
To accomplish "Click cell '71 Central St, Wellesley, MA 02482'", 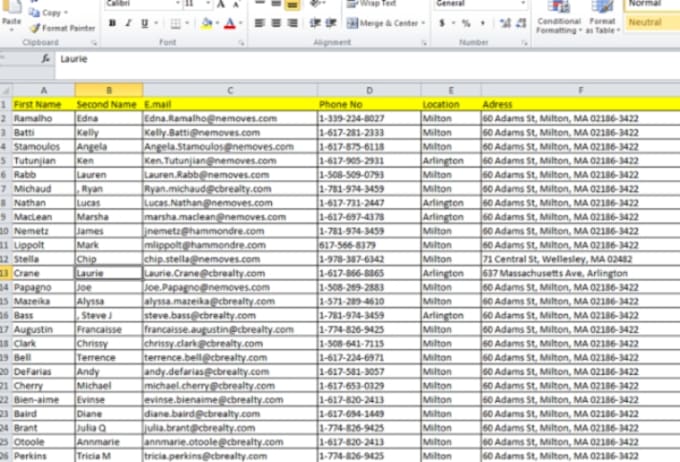I will coord(581,259).
